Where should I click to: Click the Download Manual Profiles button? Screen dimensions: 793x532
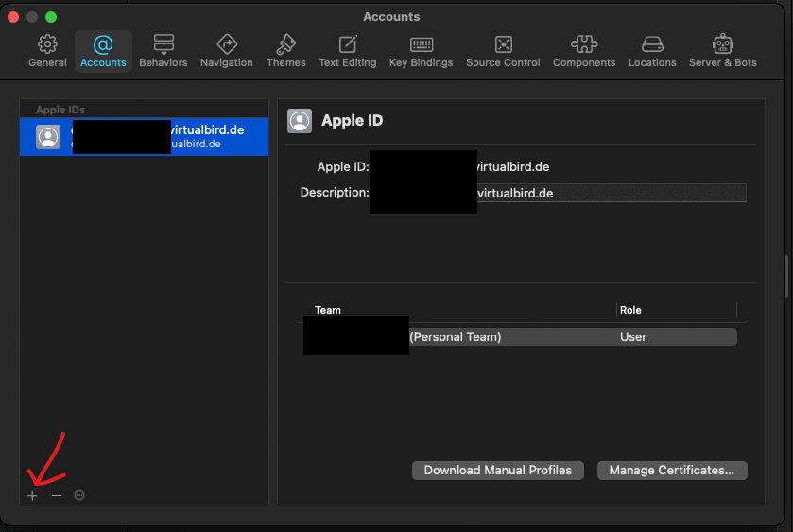[x=498, y=471]
